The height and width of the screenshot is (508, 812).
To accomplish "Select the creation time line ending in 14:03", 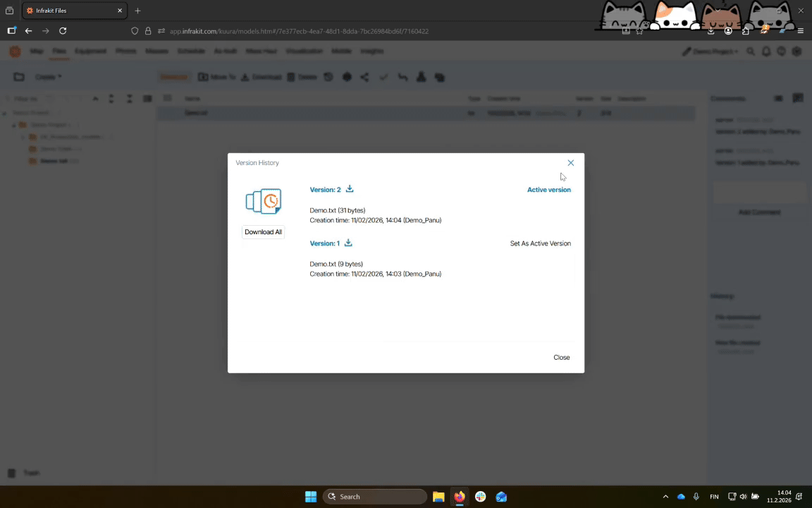I will click(376, 274).
